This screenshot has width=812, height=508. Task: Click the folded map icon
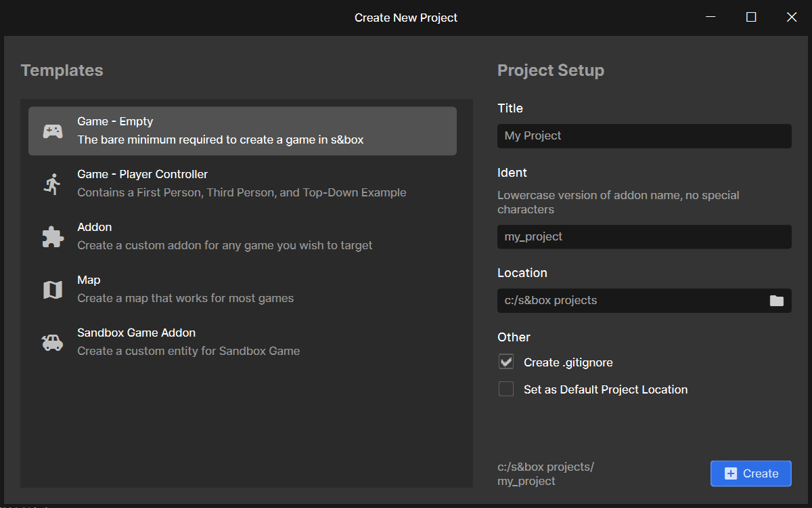53,290
